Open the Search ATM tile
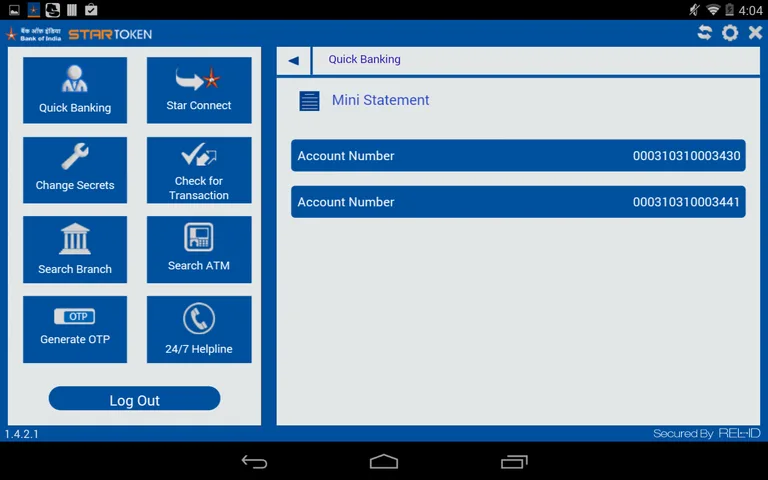Image resolution: width=768 pixels, height=480 pixels. 199,250
